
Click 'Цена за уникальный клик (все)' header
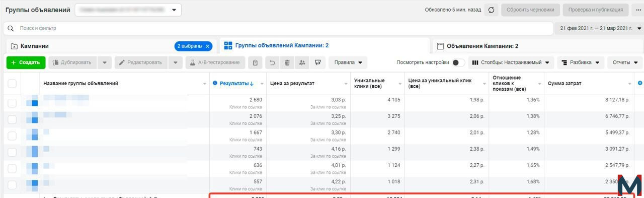[x=446, y=84]
